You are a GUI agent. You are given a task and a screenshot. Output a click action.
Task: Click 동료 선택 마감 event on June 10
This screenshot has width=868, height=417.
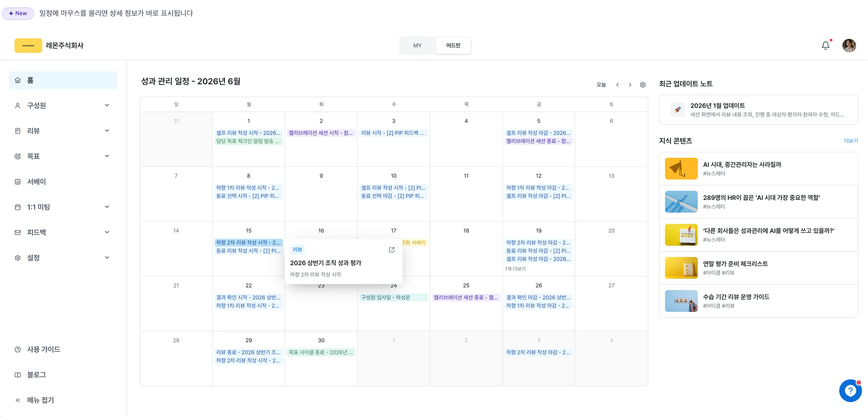(393, 196)
